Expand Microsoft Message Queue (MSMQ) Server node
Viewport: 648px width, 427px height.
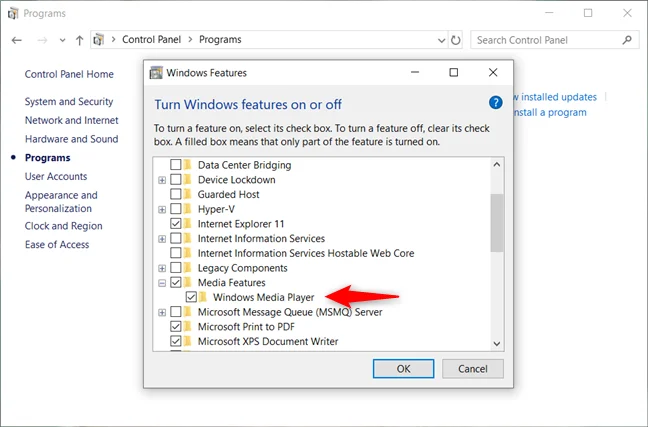(162, 312)
